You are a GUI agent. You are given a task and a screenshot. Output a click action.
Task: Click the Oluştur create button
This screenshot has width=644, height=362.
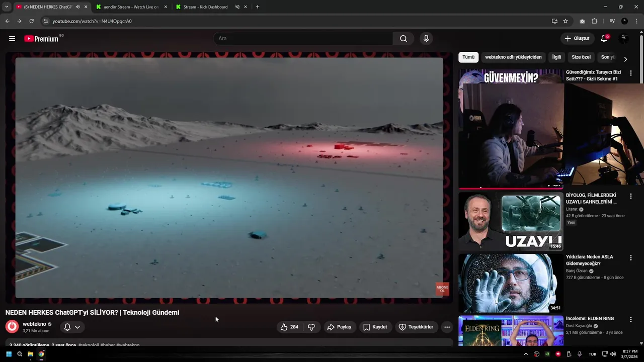point(577,39)
